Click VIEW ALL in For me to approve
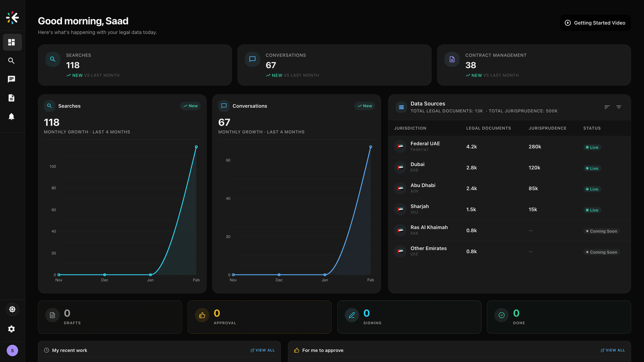 [x=613, y=350]
